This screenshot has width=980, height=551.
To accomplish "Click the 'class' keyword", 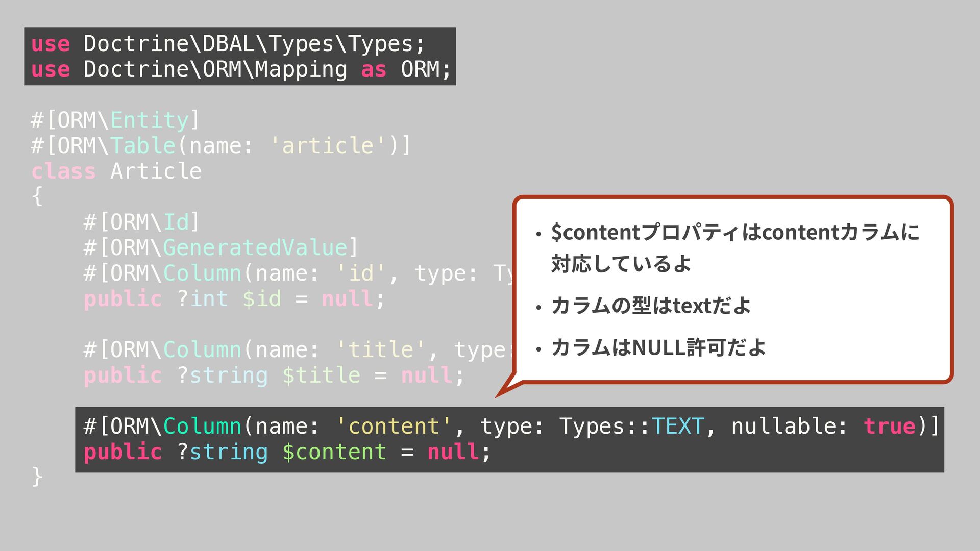I will click(x=63, y=171).
